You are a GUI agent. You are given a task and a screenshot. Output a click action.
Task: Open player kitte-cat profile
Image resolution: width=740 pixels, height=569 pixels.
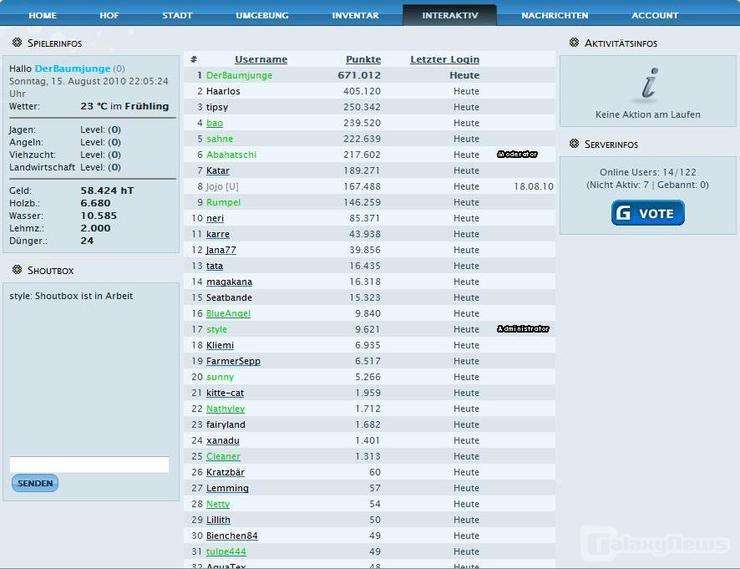pyautogui.click(x=225, y=393)
